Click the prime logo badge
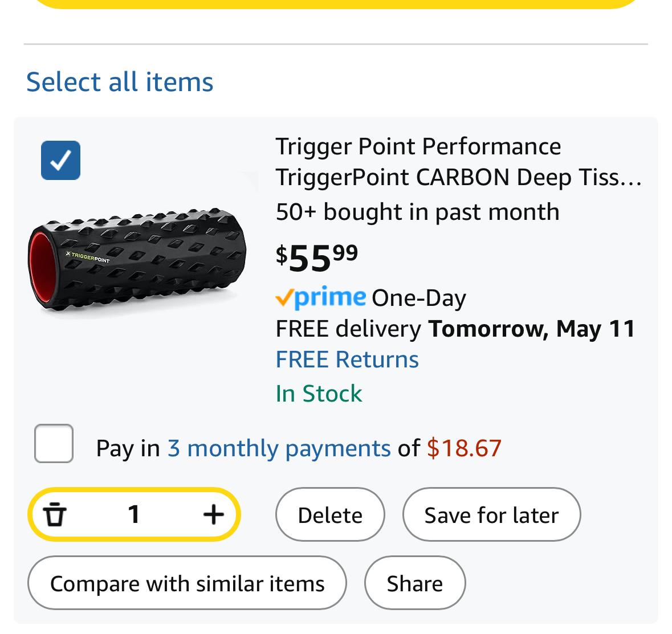The width and height of the screenshot is (672, 634). (320, 297)
